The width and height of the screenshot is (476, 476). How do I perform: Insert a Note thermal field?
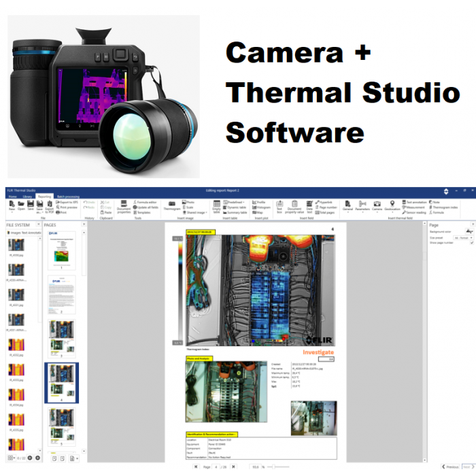(x=434, y=202)
